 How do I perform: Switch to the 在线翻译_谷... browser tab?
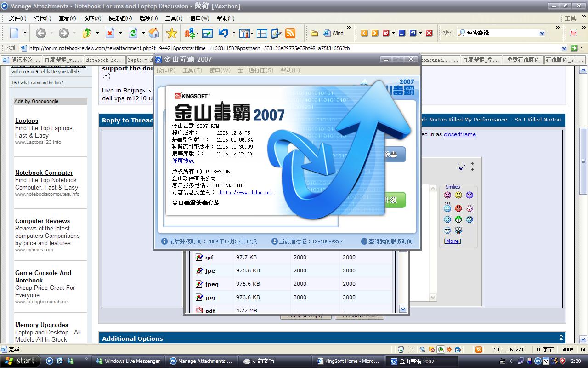(565, 60)
